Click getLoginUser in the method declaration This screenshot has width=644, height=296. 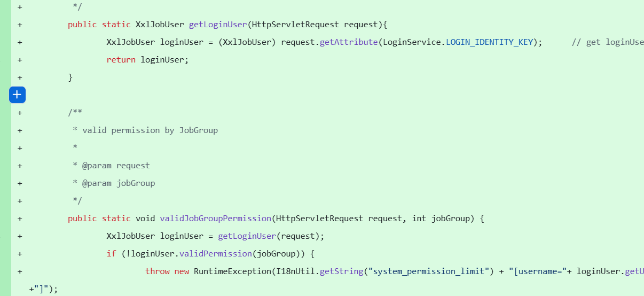[x=217, y=25]
